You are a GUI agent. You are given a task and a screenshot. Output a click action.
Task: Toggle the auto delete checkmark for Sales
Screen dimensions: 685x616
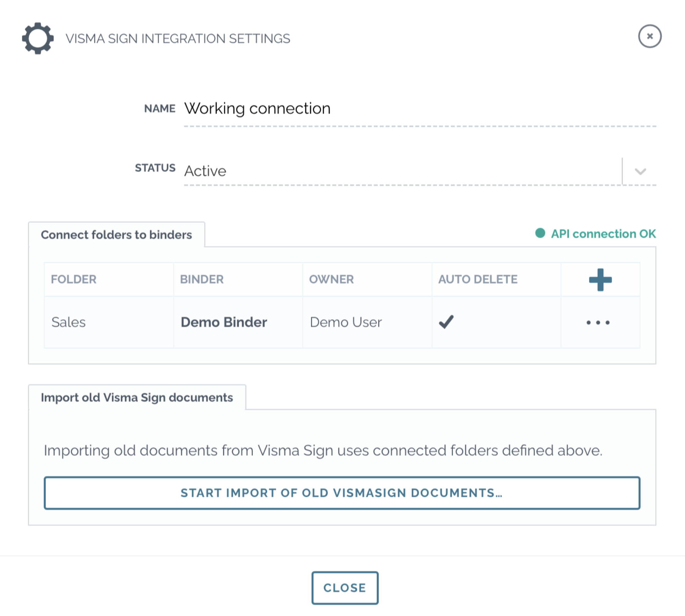click(446, 322)
